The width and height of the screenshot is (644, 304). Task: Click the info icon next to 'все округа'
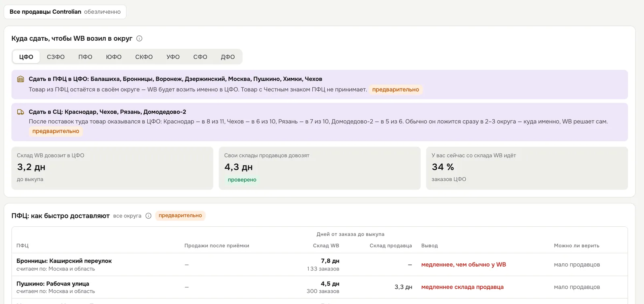click(149, 216)
